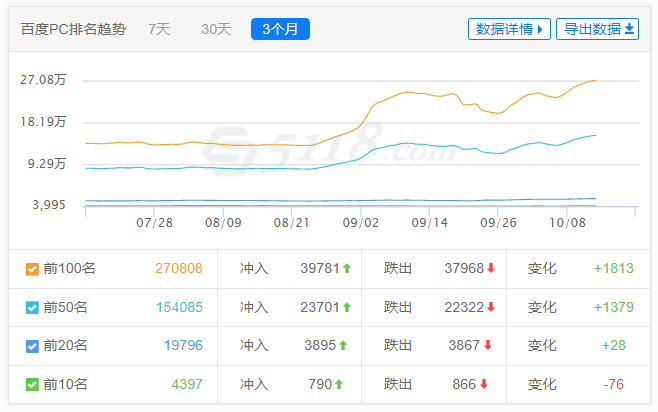The image size is (658, 412).
Task: Click the 18.19万 y-axis label
Action: [43, 122]
